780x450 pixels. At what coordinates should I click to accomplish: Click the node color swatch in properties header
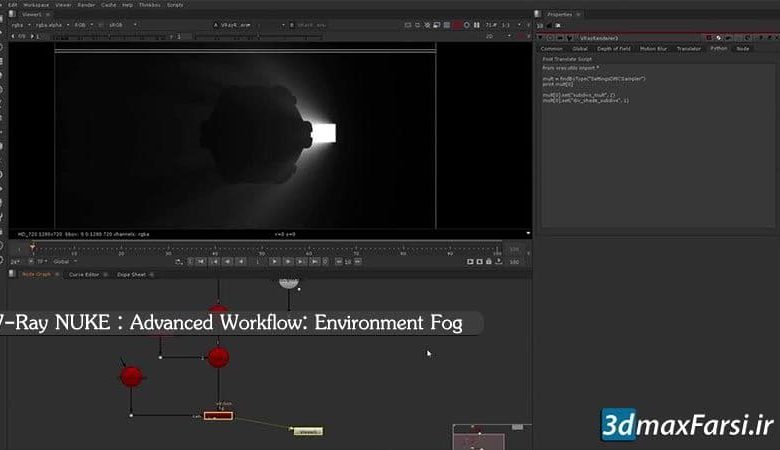(709, 38)
